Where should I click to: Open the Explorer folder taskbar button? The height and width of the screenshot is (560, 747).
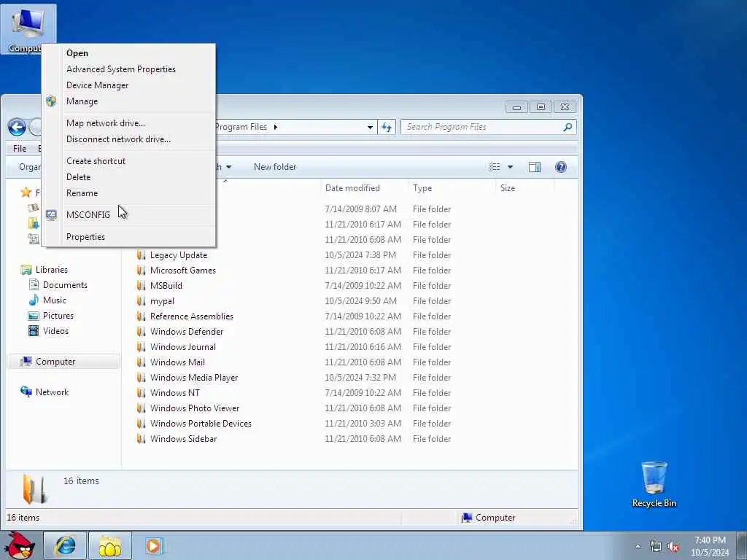(x=110, y=545)
